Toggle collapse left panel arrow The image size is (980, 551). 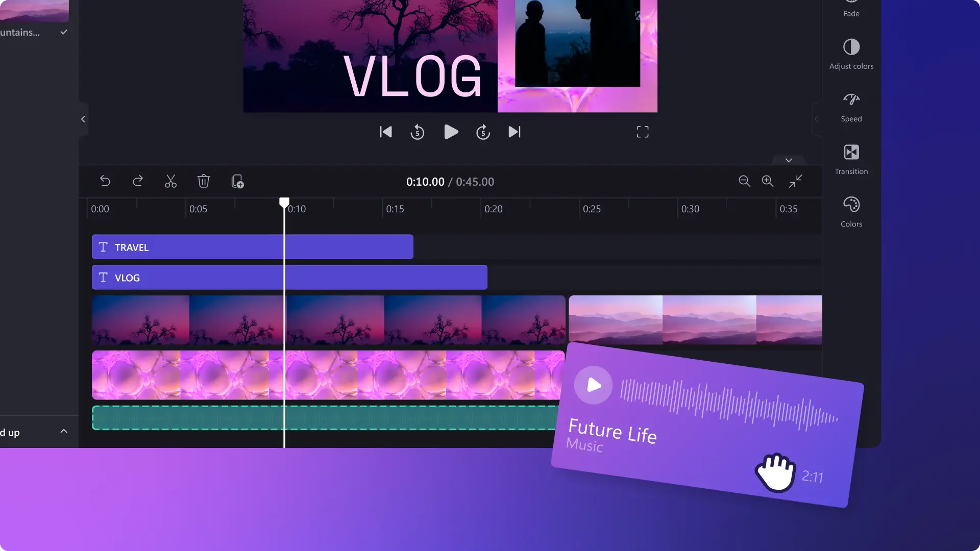click(83, 119)
